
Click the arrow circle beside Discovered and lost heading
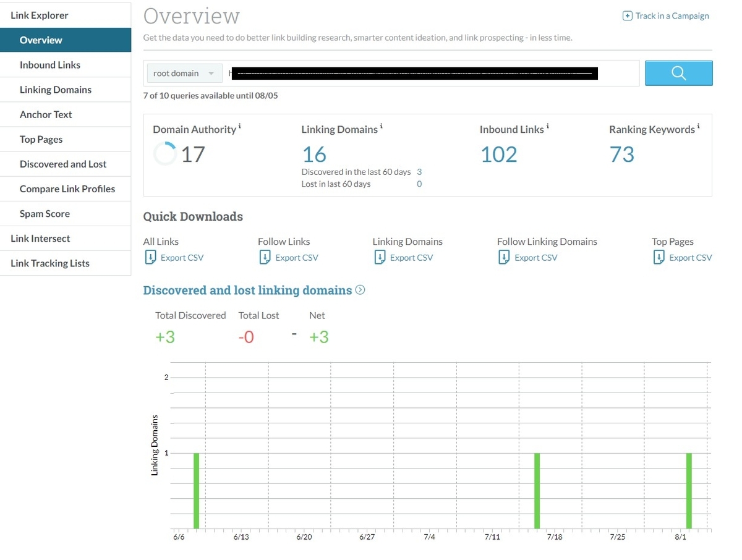[360, 290]
